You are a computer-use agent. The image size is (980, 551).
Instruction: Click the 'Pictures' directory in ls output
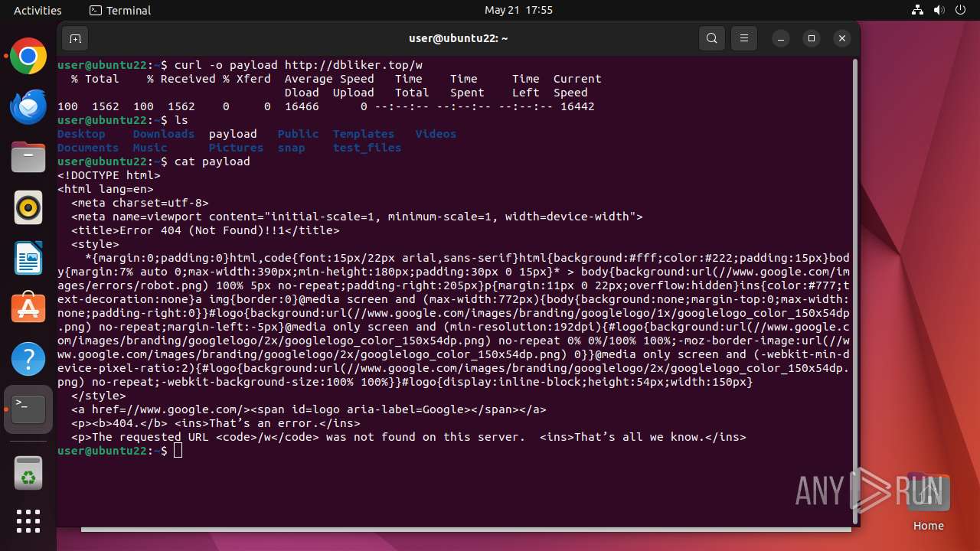(237, 148)
